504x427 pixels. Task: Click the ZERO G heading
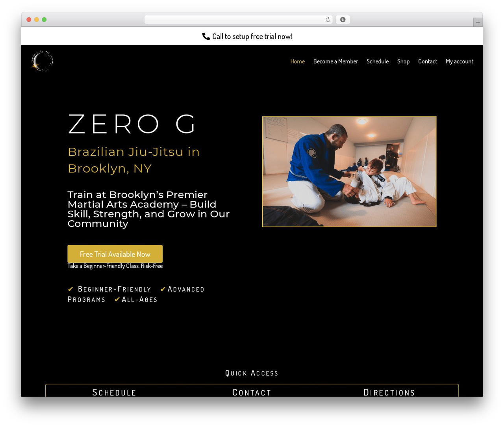[132, 124]
